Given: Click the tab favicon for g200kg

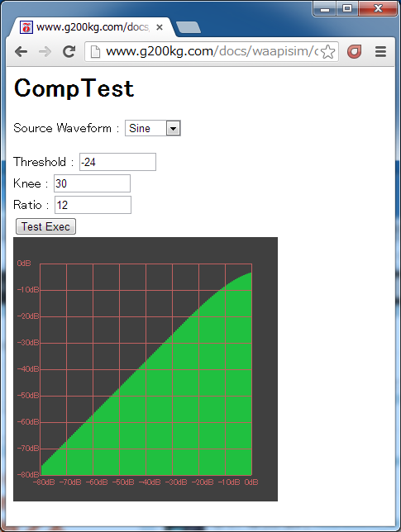Looking at the screenshot, I should coord(26,27).
